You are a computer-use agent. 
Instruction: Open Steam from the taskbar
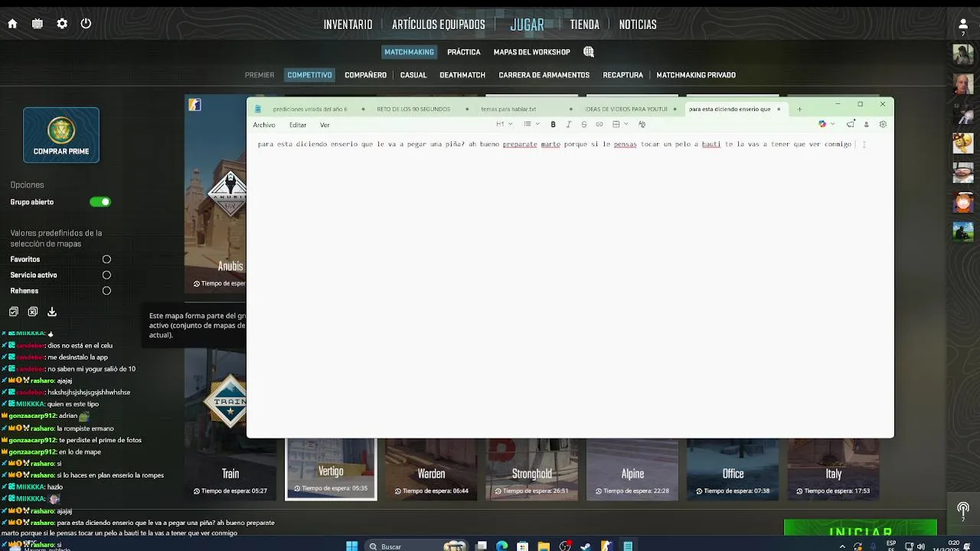pos(586,546)
